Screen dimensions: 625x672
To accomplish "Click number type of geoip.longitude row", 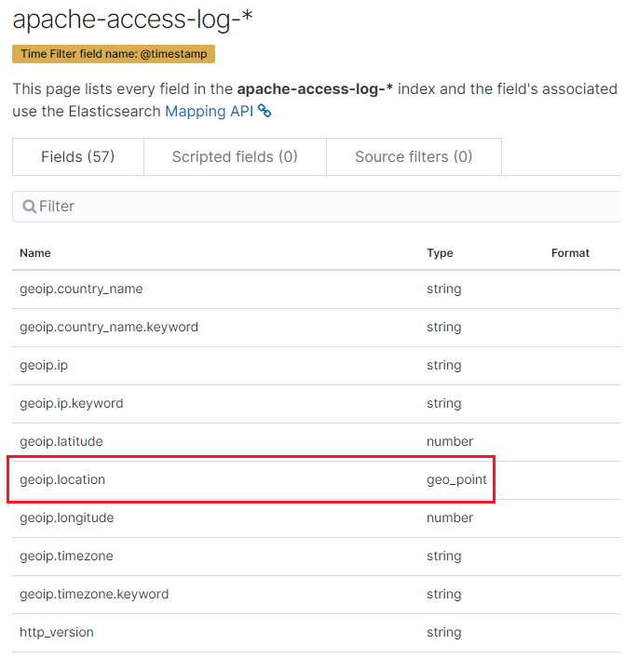I will [x=450, y=517].
